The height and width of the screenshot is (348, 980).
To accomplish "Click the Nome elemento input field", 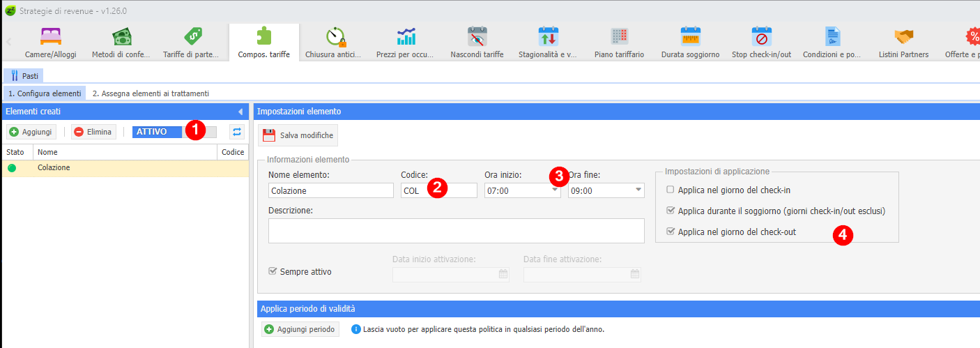I will click(x=331, y=190).
